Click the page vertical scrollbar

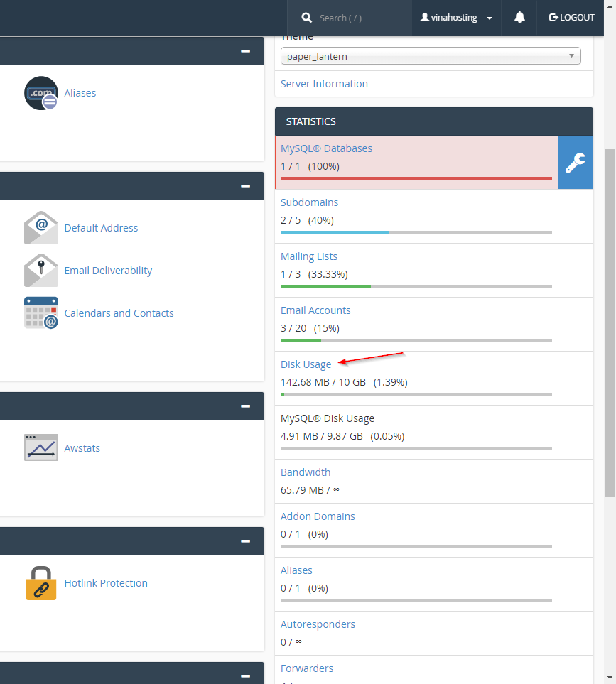[610, 320]
